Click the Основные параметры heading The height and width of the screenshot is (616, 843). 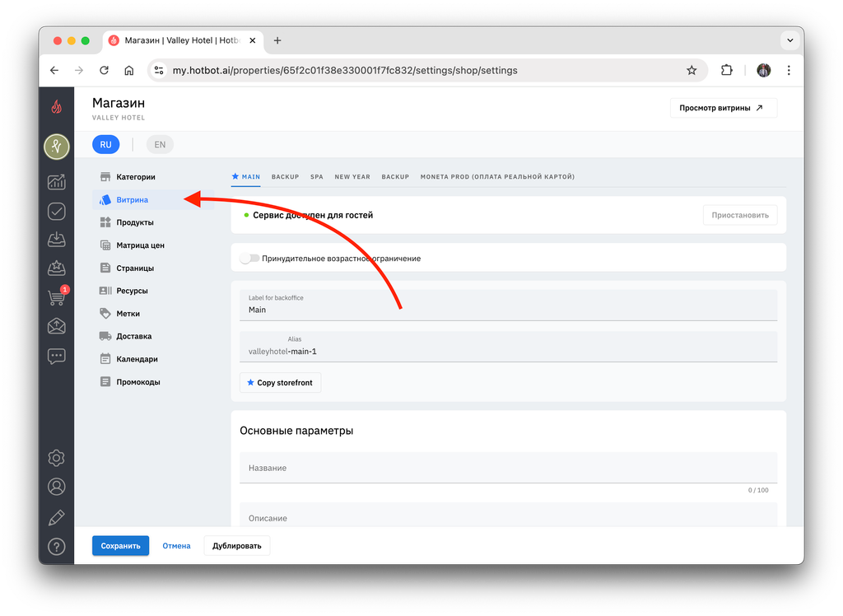(x=296, y=431)
